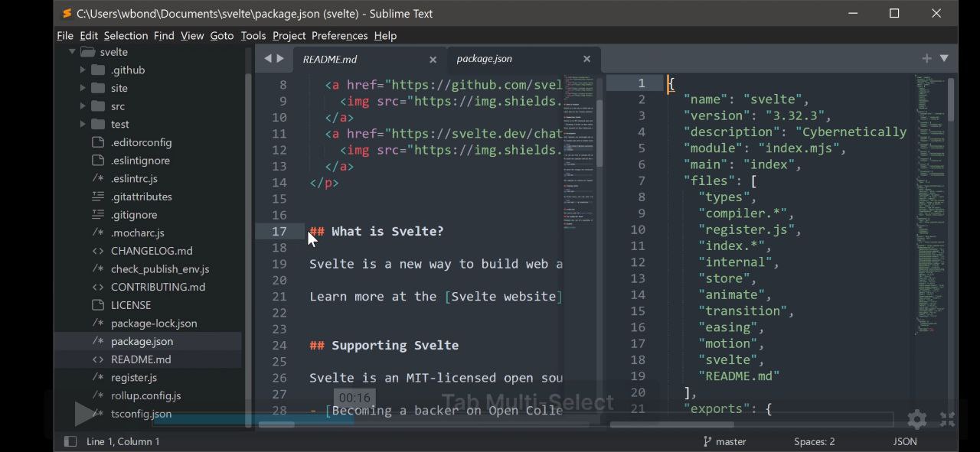
Task: Go to previous tab with left arrow
Action: point(268,59)
